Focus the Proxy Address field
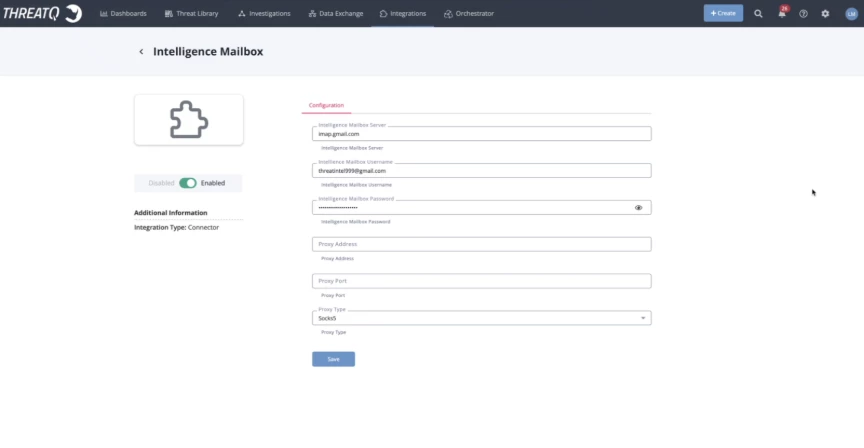The image size is (864, 448). coord(482,244)
